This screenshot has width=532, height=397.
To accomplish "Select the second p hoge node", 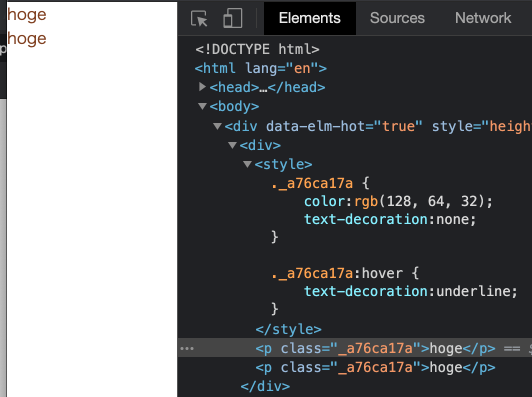I will [375, 367].
